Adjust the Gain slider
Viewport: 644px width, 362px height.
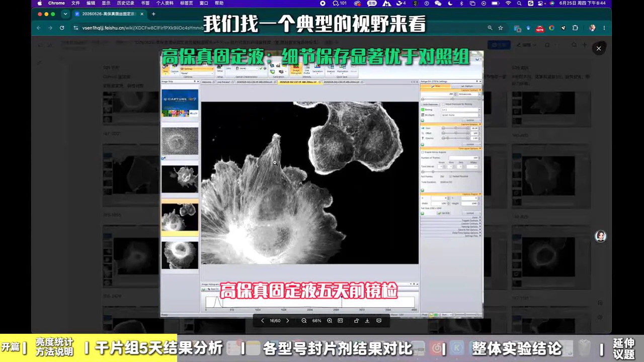pyautogui.click(x=456, y=128)
